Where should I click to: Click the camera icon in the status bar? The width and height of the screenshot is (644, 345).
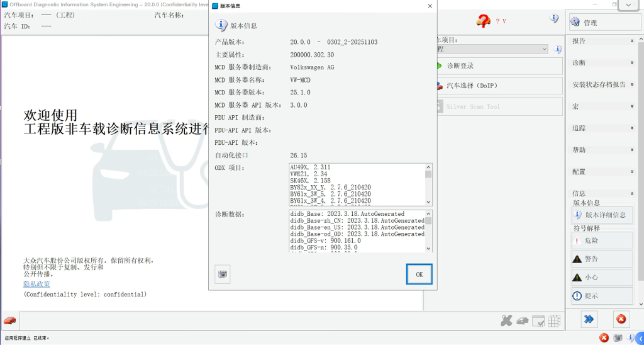[618, 337]
